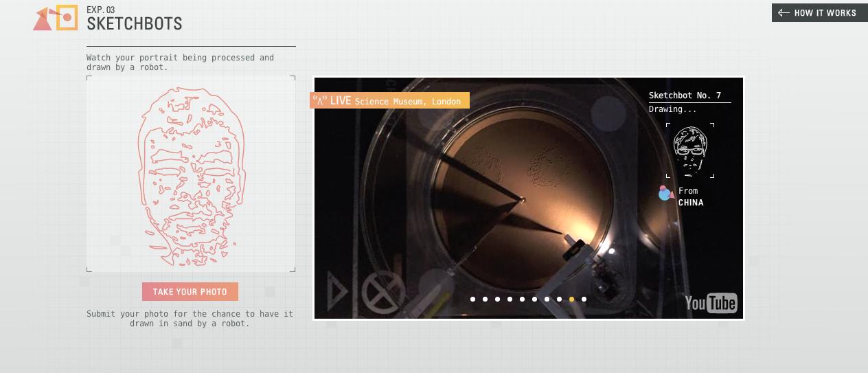The width and height of the screenshot is (868, 373).
Task: Click the 'SKETCHBOTS' title text
Action: [x=135, y=23]
